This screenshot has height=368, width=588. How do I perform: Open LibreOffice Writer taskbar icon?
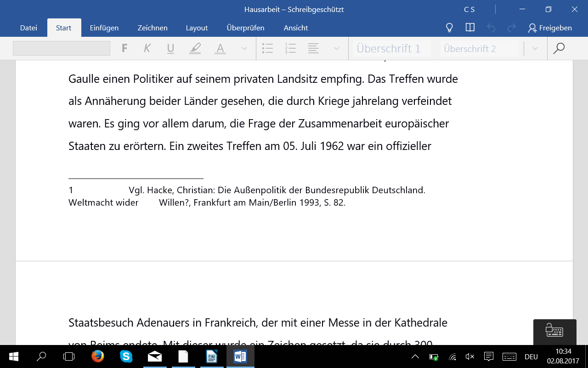coord(211,356)
